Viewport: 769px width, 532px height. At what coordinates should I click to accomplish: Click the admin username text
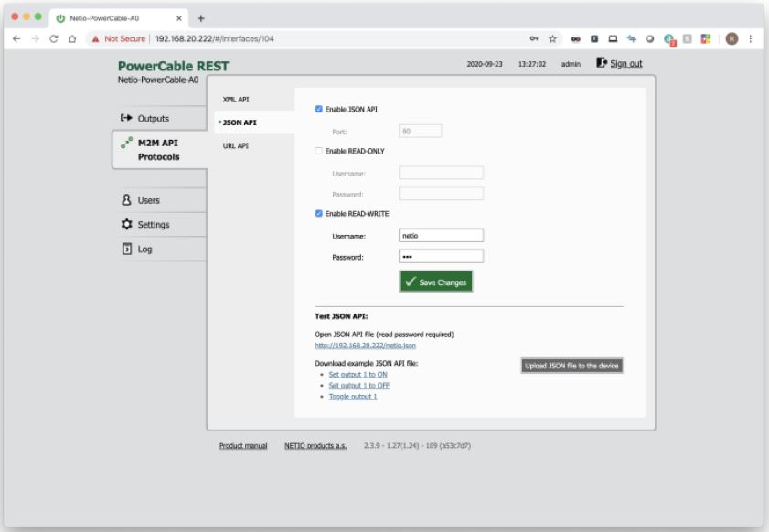(571, 64)
